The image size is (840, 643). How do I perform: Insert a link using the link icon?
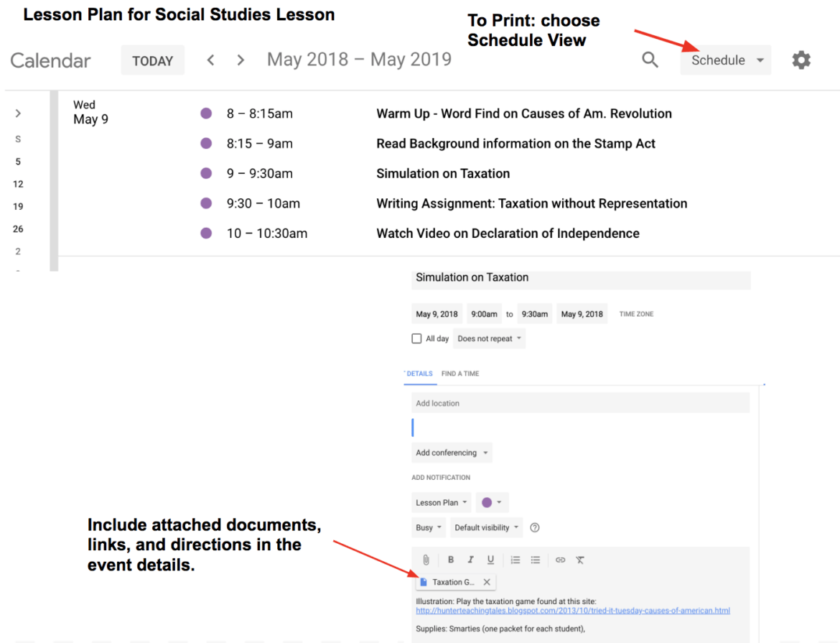click(x=560, y=560)
